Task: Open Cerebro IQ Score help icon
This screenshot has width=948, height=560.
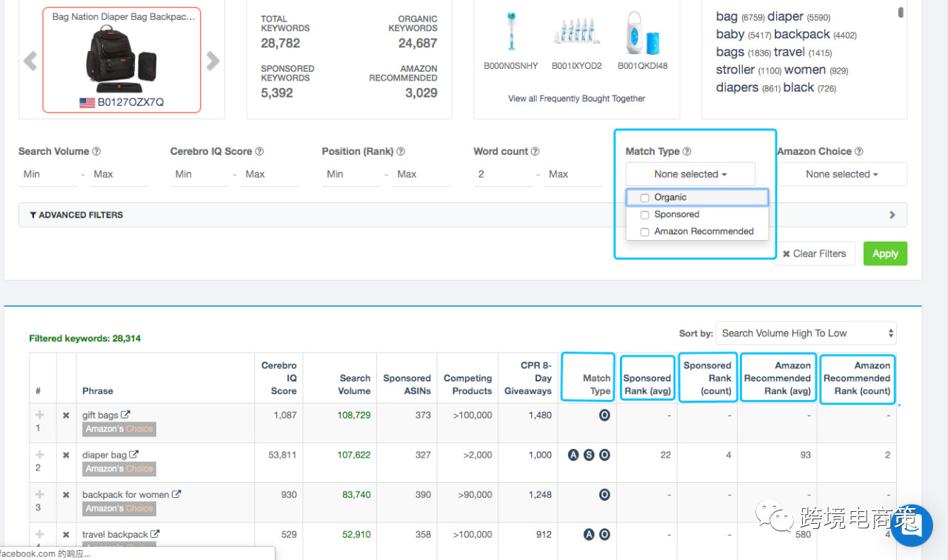Action: point(259,151)
